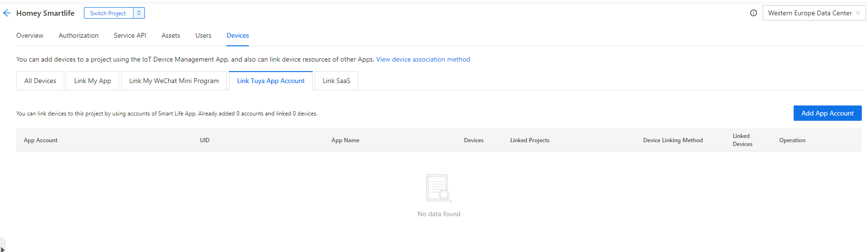This screenshot has height=252, width=868.
Task: Switch to Link My App sub-tab
Action: click(92, 81)
